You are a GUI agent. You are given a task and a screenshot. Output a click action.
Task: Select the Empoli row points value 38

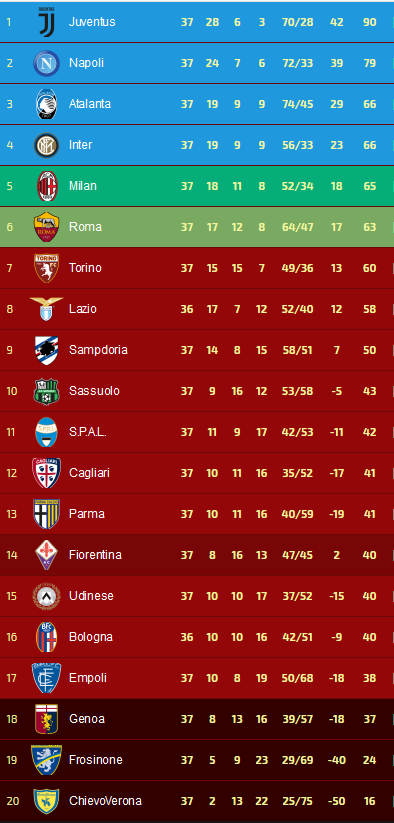click(369, 678)
